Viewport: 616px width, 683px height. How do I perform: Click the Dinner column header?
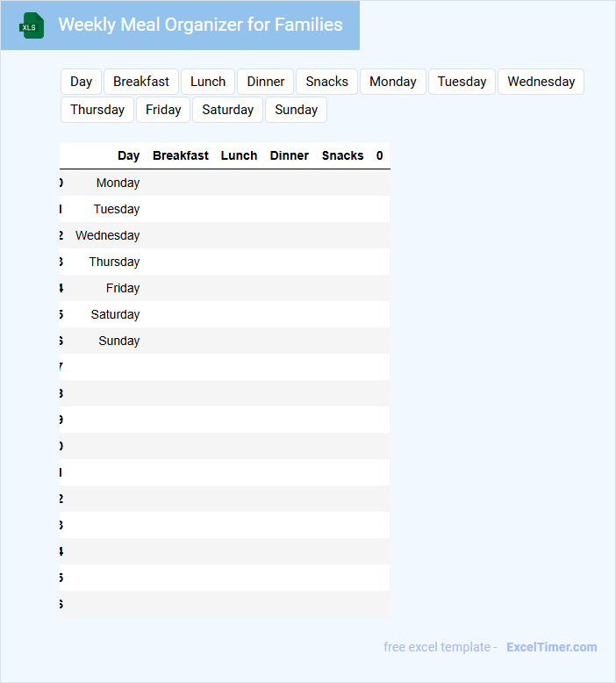pyautogui.click(x=290, y=155)
